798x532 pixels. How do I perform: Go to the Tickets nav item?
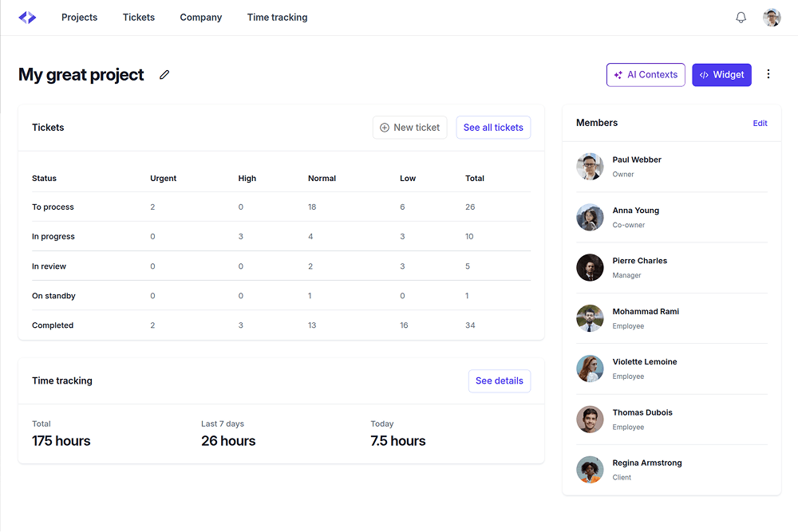click(139, 18)
